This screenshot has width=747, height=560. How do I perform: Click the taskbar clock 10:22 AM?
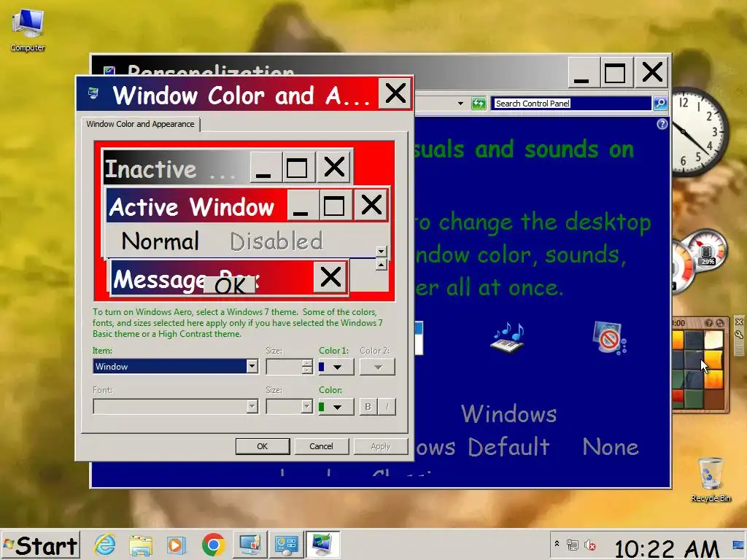[666, 548]
